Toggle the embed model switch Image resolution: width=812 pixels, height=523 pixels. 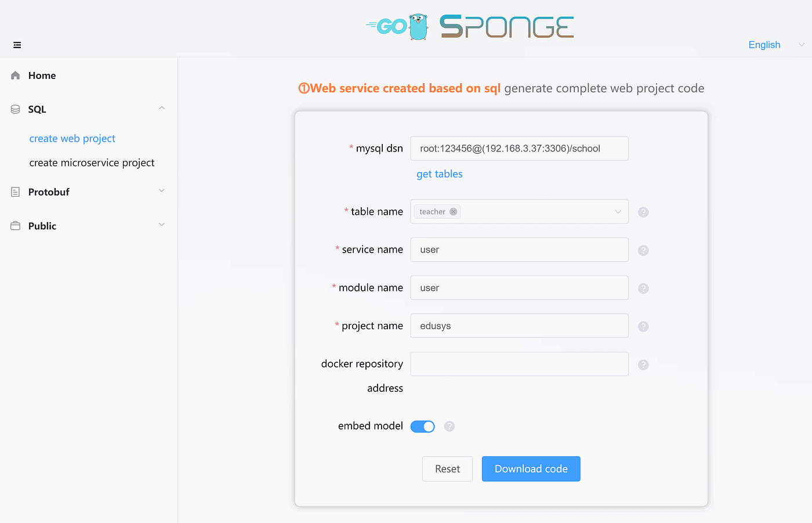(x=423, y=427)
